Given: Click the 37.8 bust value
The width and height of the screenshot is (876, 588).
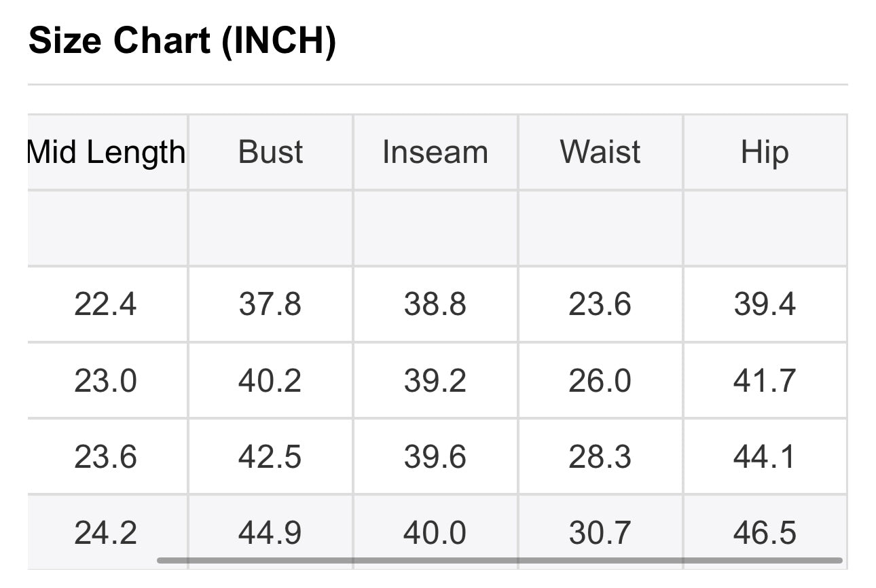Looking at the screenshot, I should 270,304.
